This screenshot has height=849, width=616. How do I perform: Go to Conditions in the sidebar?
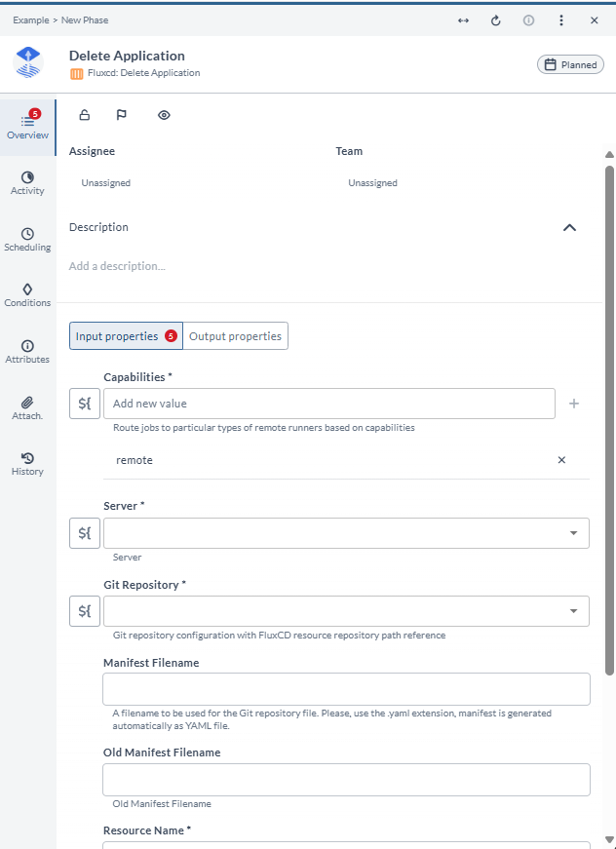[27, 295]
